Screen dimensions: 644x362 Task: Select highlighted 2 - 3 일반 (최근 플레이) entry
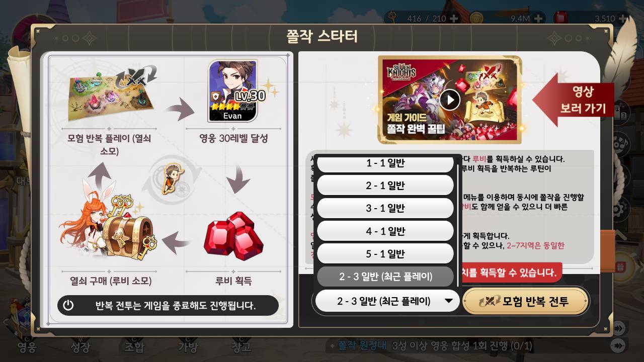coord(385,277)
